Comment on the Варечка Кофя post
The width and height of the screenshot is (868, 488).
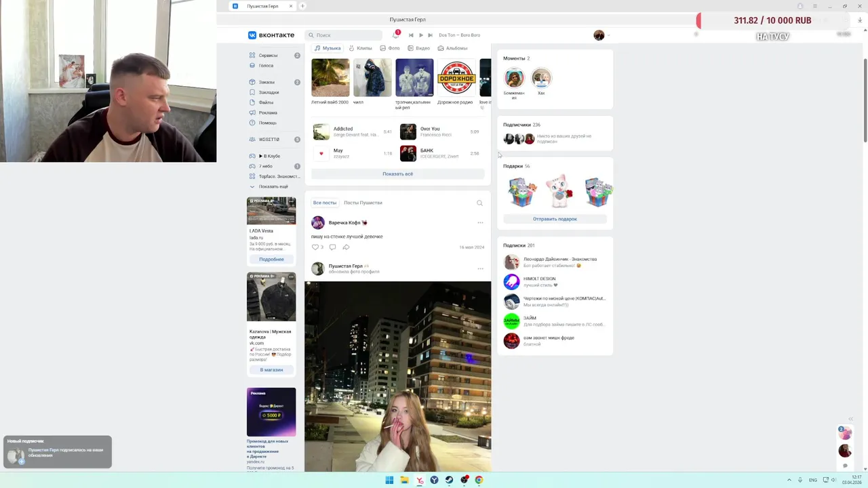coord(332,247)
